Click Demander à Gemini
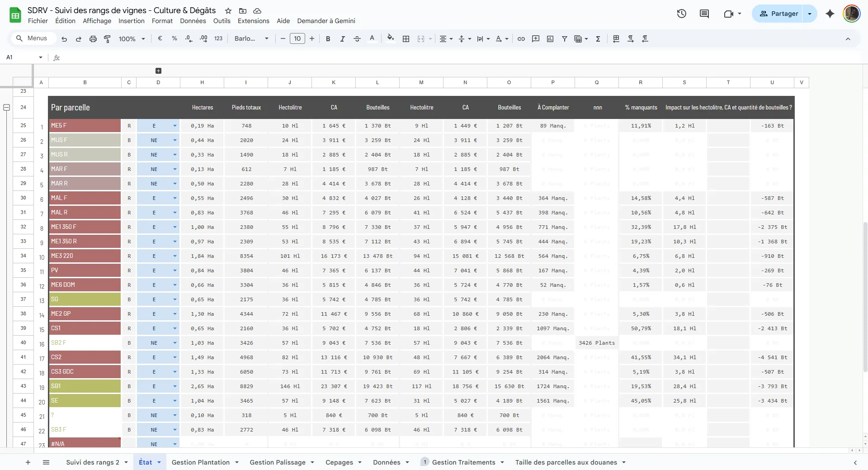This screenshot has width=868, height=470. click(x=326, y=21)
